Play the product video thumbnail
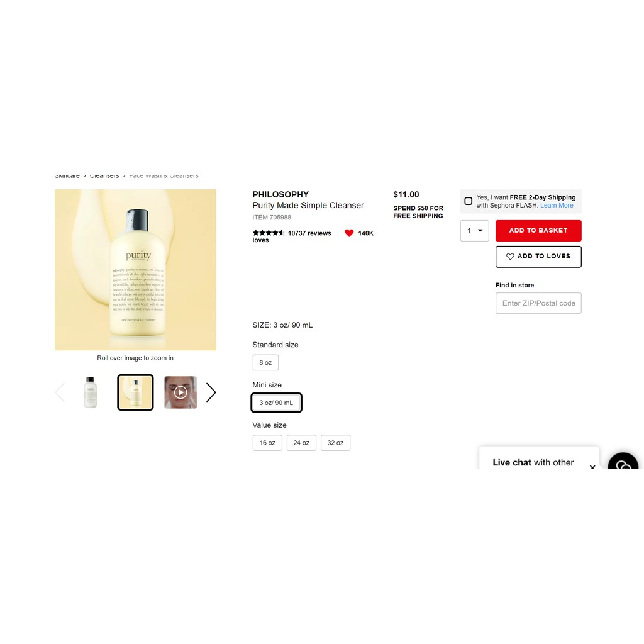The image size is (644, 644). (x=180, y=392)
